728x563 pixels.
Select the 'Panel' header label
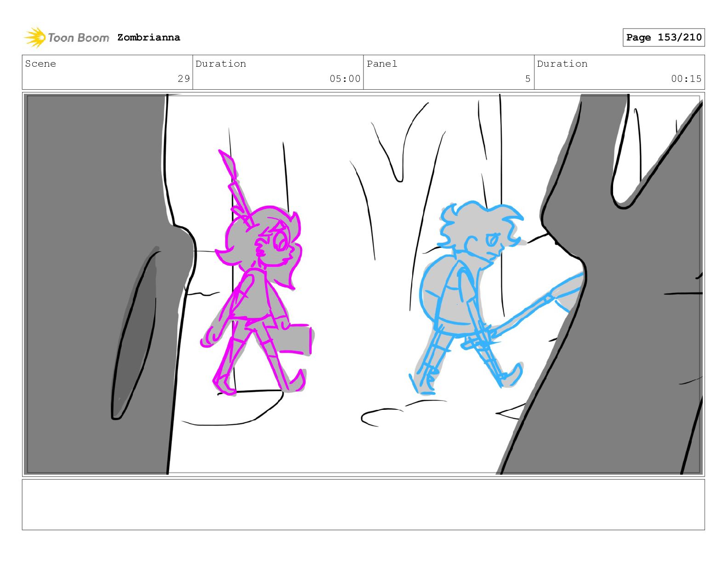tap(382, 63)
